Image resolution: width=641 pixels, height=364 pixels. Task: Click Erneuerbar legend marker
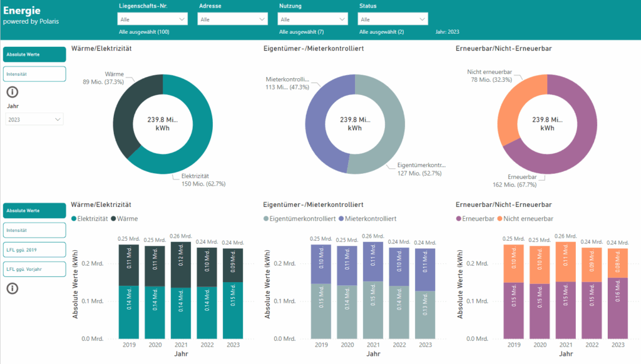459,219
